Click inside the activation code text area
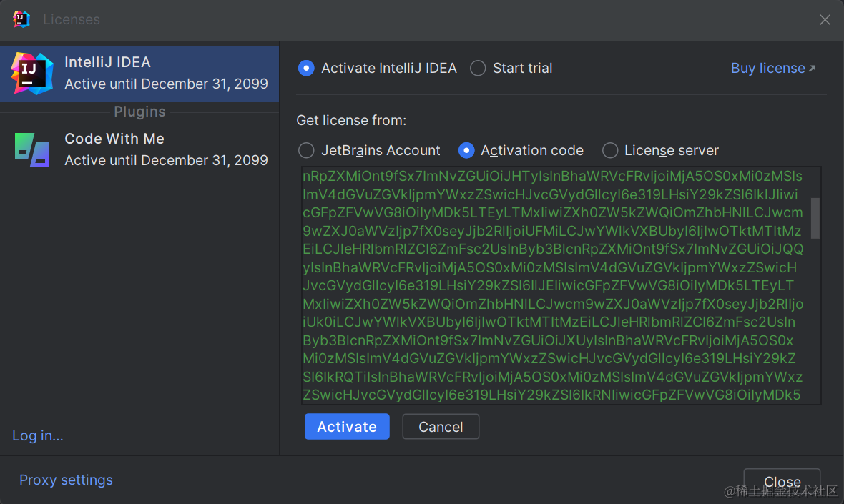The width and height of the screenshot is (844, 504). [551, 286]
